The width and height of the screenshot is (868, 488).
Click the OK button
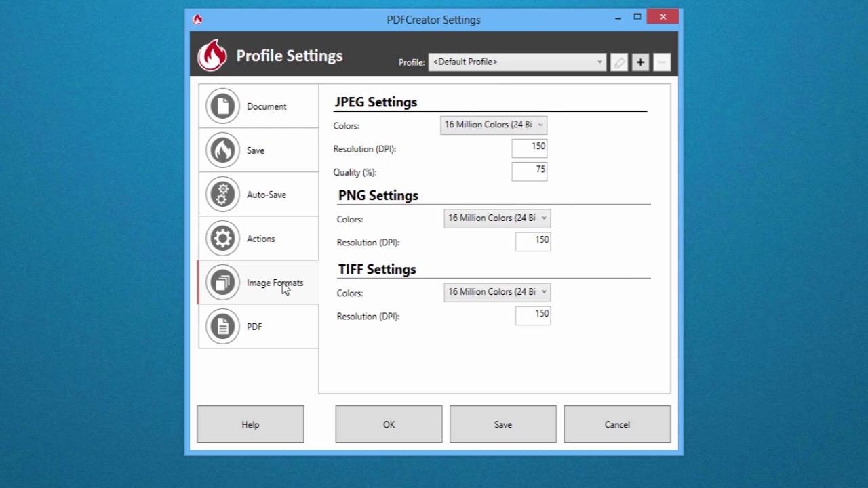tap(389, 424)
